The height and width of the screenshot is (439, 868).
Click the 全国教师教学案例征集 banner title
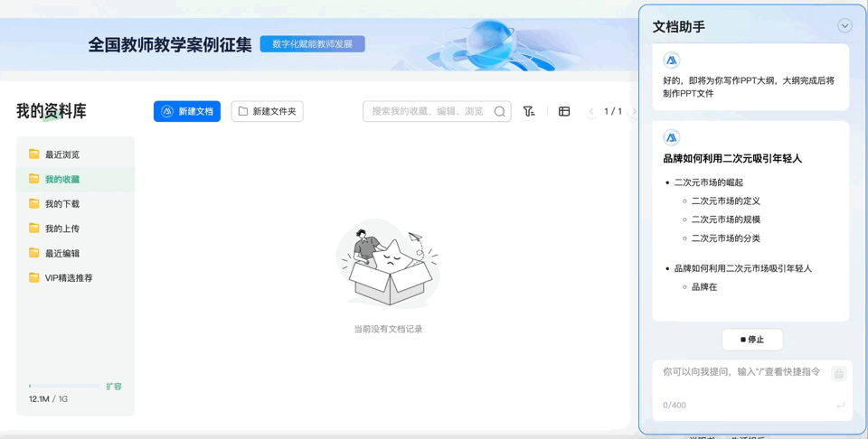(170, 45)
